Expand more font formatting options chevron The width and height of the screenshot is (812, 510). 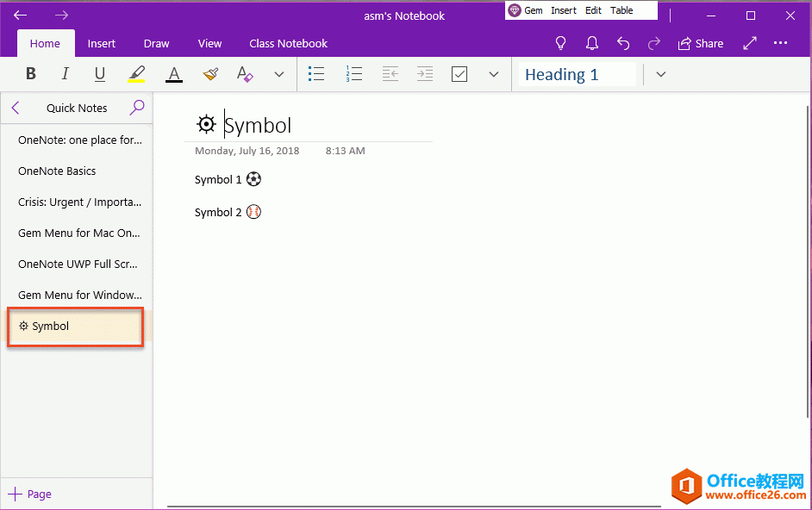278,74
